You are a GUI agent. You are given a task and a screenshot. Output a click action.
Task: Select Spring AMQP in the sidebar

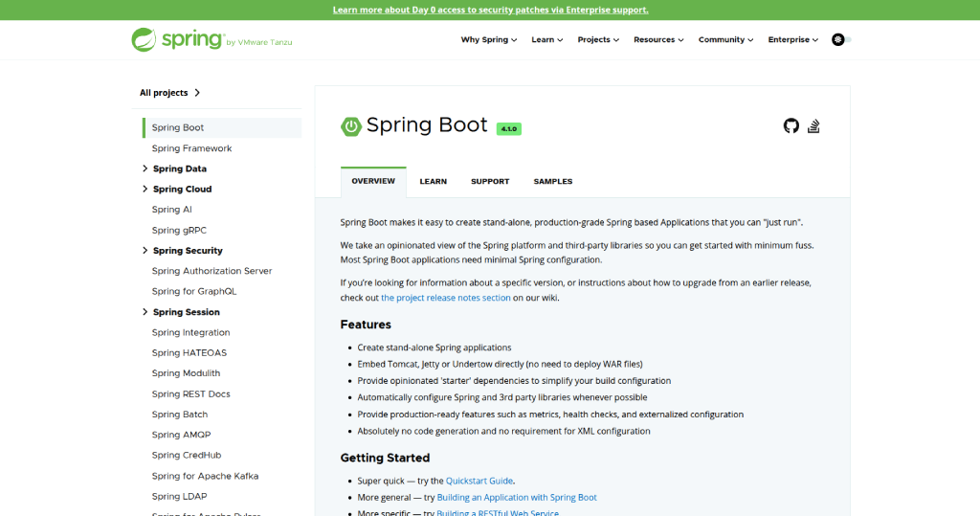(181, 435)
